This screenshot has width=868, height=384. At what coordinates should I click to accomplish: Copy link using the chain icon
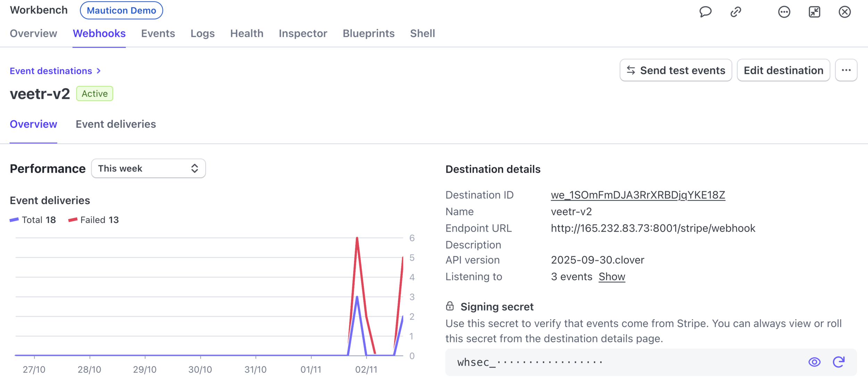tap(736, 12)
